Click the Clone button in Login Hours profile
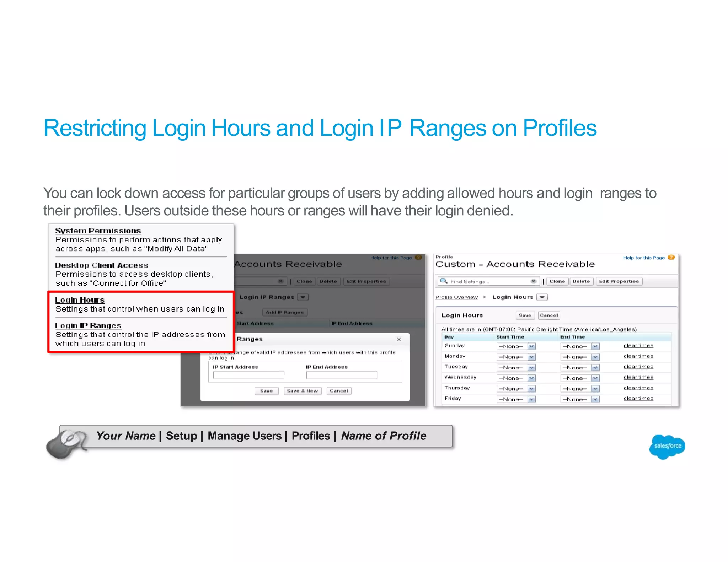Screen dimensions: 728x562 pos(557,281)
